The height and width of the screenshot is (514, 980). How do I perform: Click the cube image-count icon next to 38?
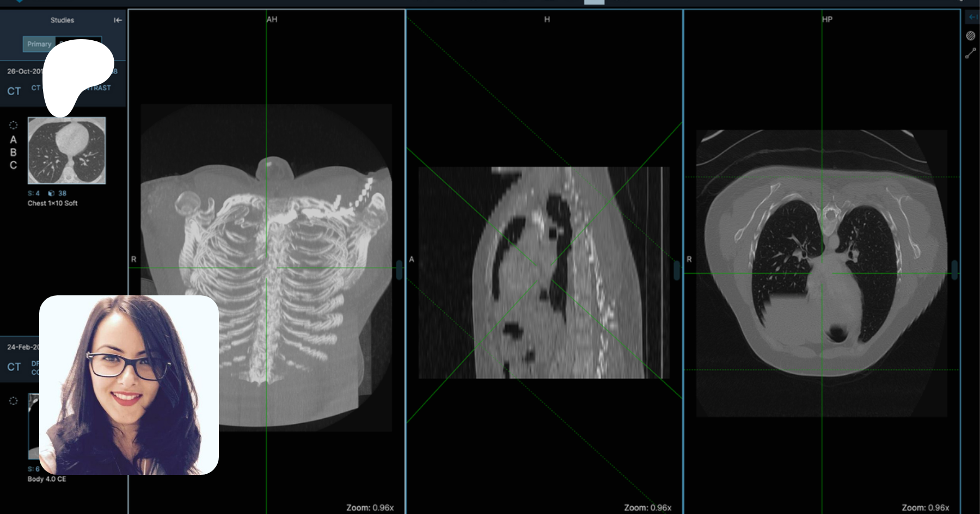point(51,193)
